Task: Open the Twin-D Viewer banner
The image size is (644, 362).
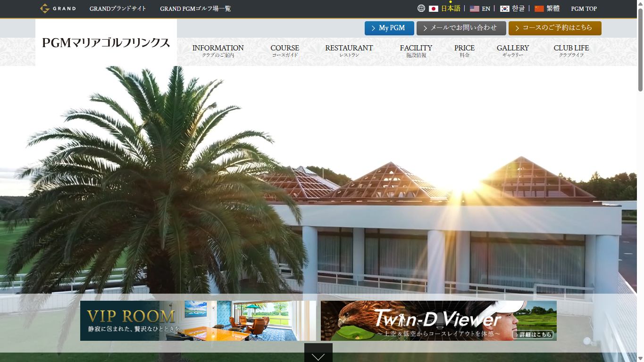Action: click(439, 321)
